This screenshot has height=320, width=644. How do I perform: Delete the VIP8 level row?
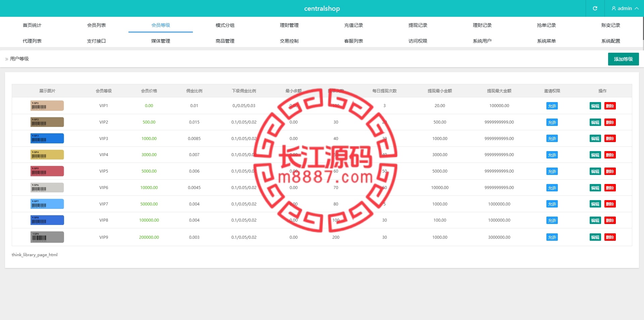(610, 220)
